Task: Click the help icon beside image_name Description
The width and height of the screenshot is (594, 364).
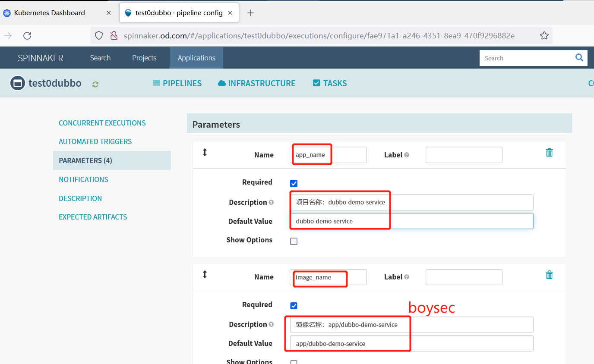Action: point(271,324)
